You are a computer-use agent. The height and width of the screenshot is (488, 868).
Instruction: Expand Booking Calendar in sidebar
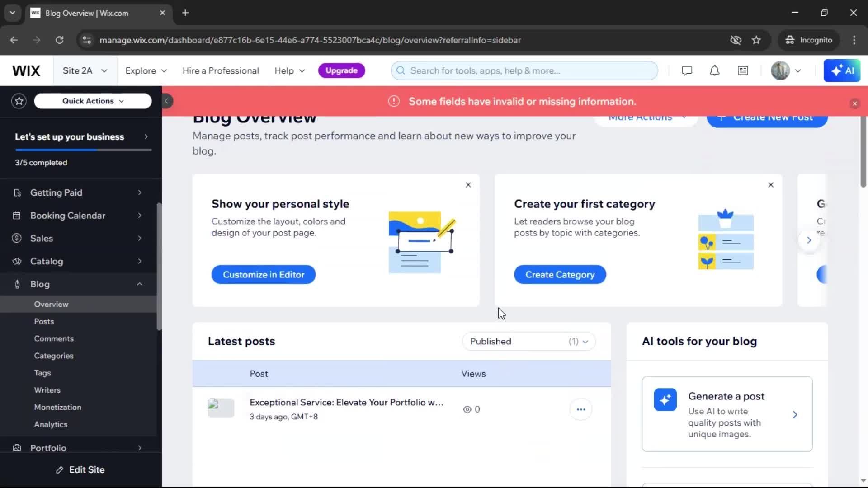78,216
